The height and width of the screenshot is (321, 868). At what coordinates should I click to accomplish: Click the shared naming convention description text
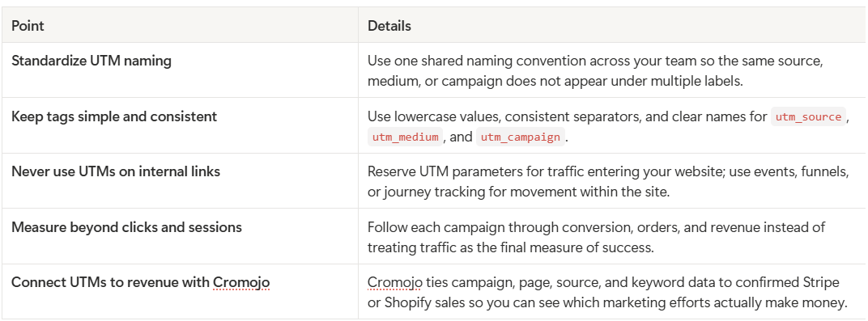pos(595,70)
